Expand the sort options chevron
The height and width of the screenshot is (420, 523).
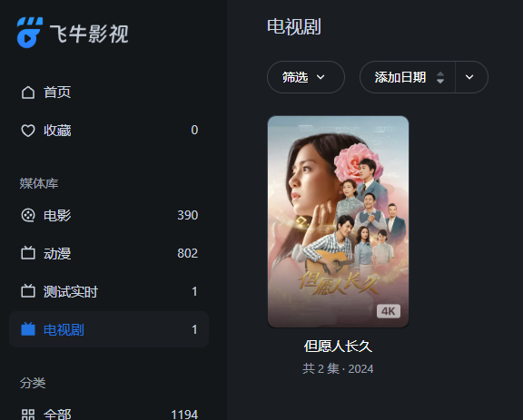click(x=469, y=77)
